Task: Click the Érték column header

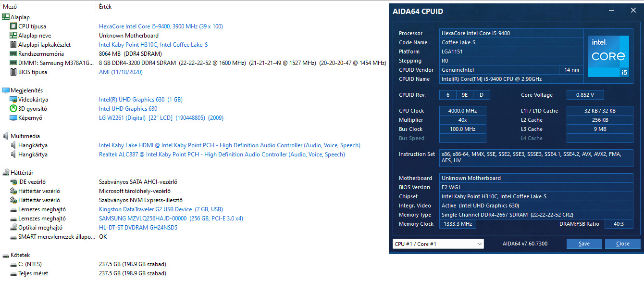Action: (106, 7)
